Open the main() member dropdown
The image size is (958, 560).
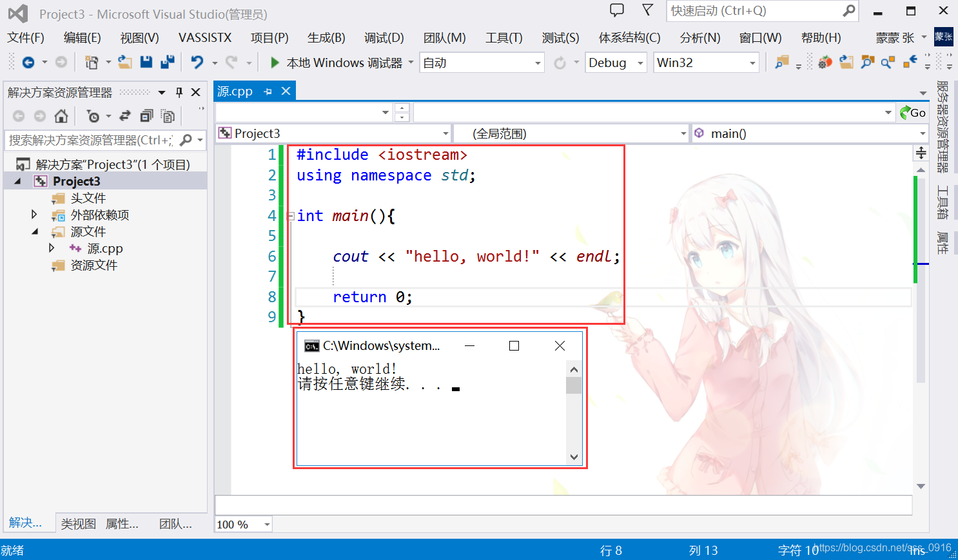(x=923, y=133)
